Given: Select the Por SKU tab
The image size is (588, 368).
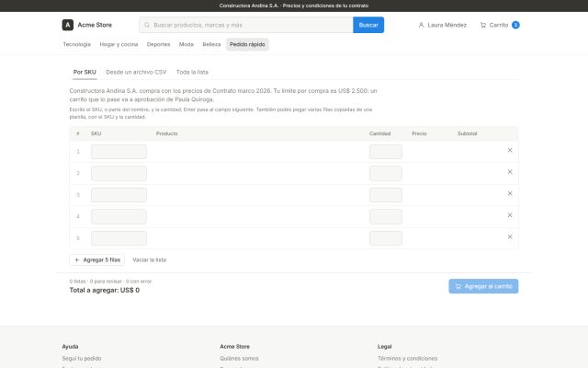Looking at the screenshot, I should (85, 72).
